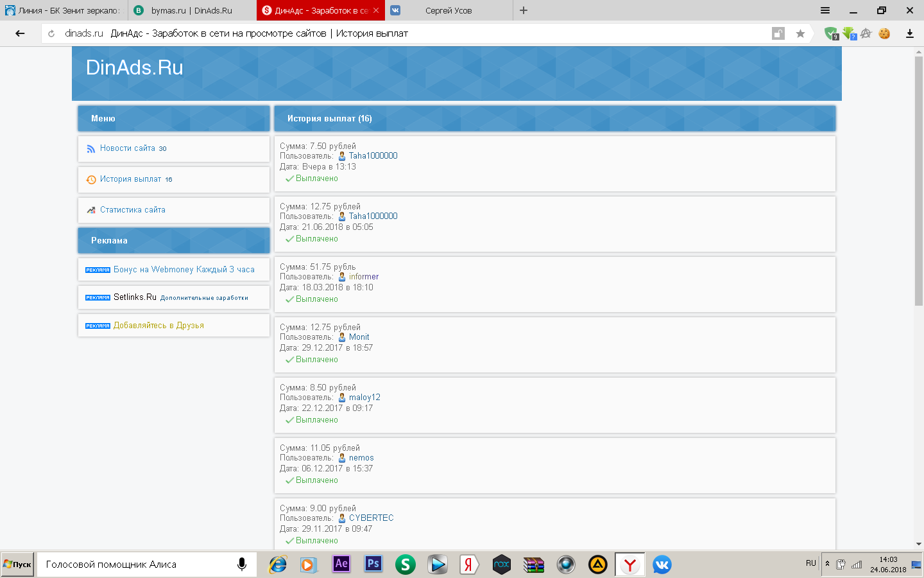
Task: Click the microphone icon for Alisa
Action: tap(242, 565)
